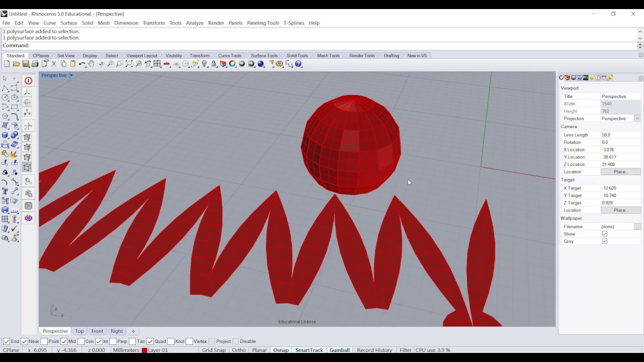The height and width of the screenshot is (362, 644).
Task: Toggle Grid Snap in status bar
Action: (x=214, y=350)
